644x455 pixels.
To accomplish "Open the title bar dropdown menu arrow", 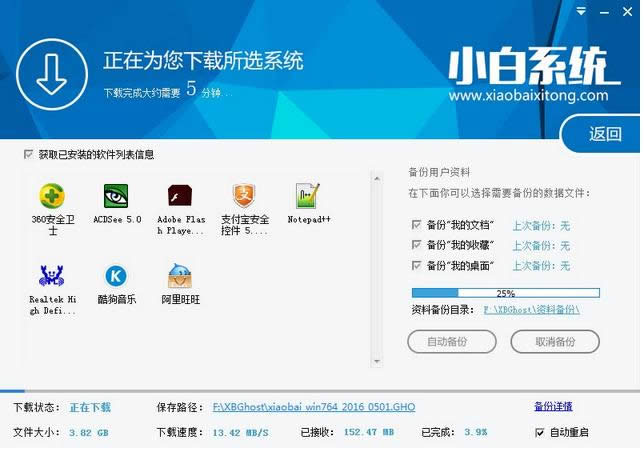I will tap(581, 11).
